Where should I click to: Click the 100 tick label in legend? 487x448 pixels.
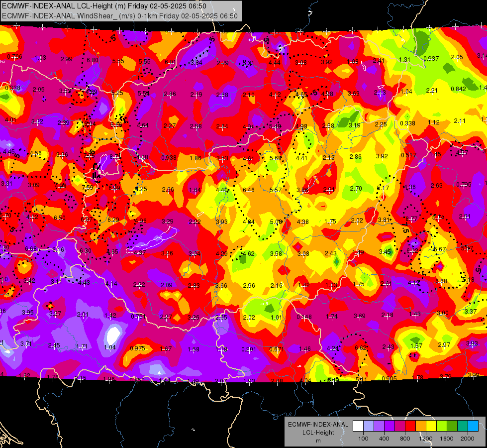point(363,439)
